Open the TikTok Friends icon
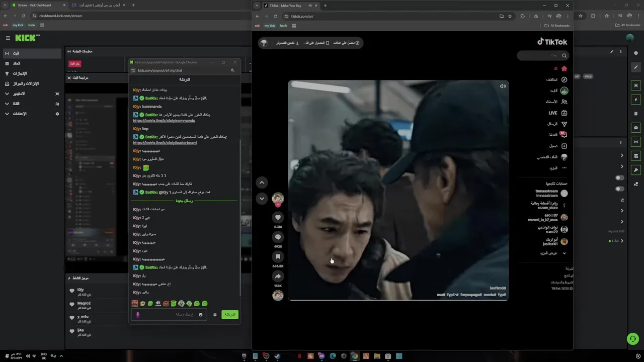This screenshot has width=644, height=362. [564, 102]
